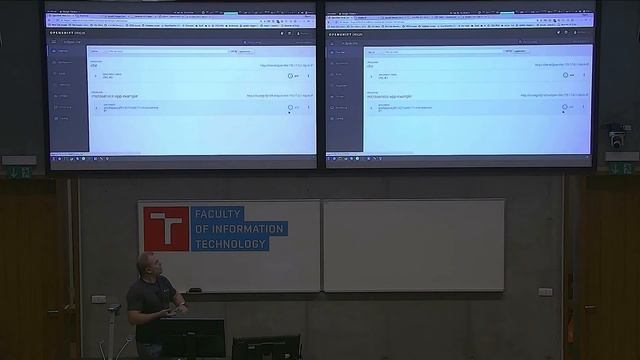Image resolution: width=640 pixels, height=360 pixels.
Task: Expand cfst deployment row on left screen
Action: click(96, 76)
